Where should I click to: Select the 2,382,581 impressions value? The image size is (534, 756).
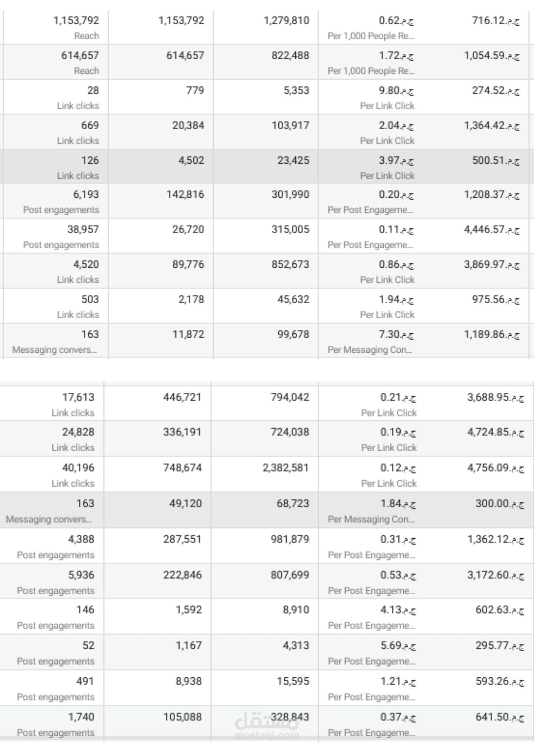pyautogui.click(x=286, y=468)
